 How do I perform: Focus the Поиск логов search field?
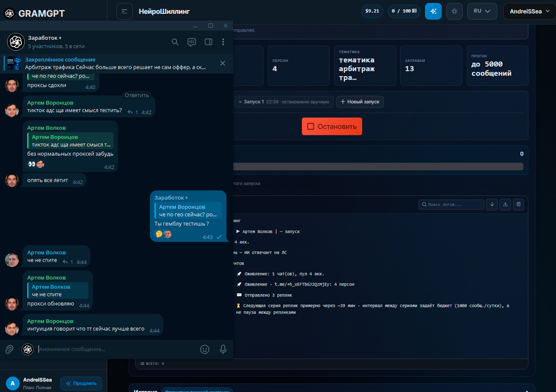point(451,204)
